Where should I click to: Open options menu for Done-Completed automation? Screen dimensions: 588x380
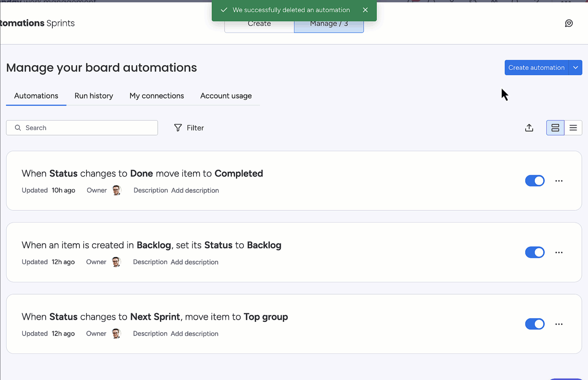(559, 181)
